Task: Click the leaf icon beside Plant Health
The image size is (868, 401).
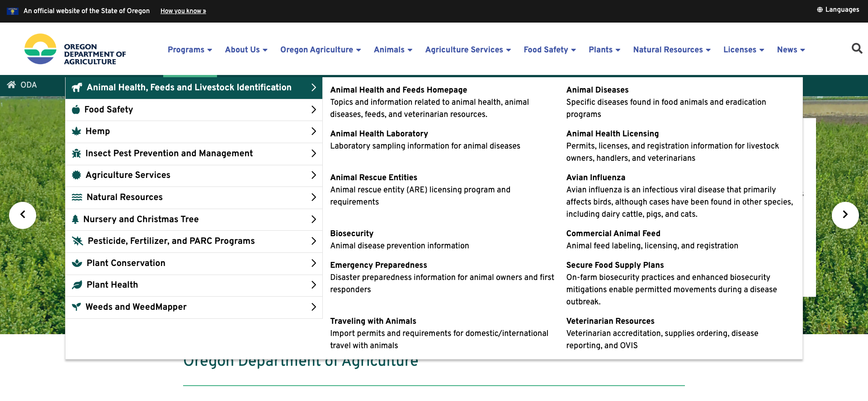Action: [x=77, y=285]
